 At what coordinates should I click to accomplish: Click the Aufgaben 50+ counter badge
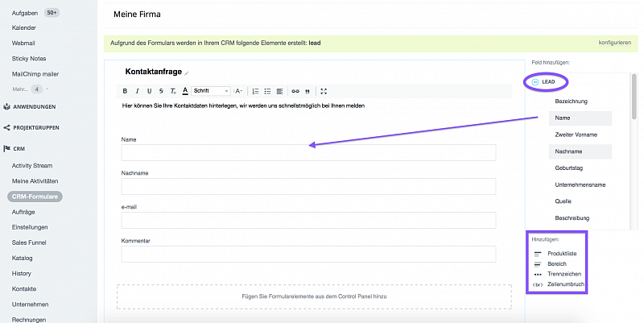52,13
